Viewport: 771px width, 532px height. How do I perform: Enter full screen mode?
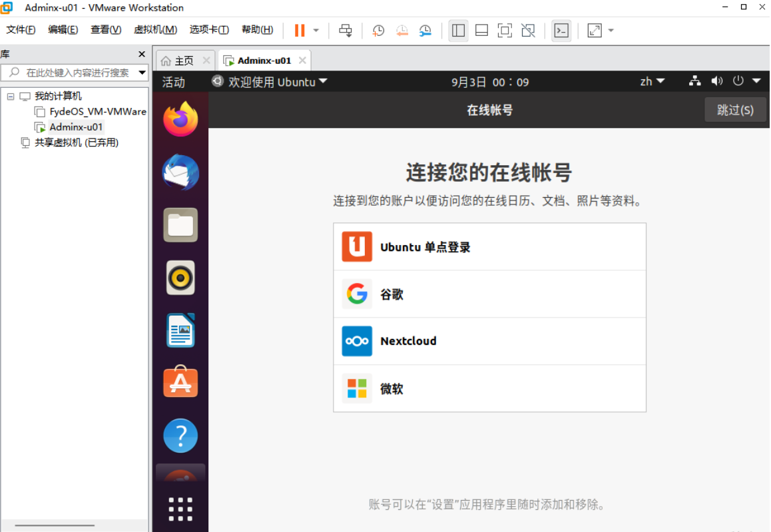tap(505, 31)
